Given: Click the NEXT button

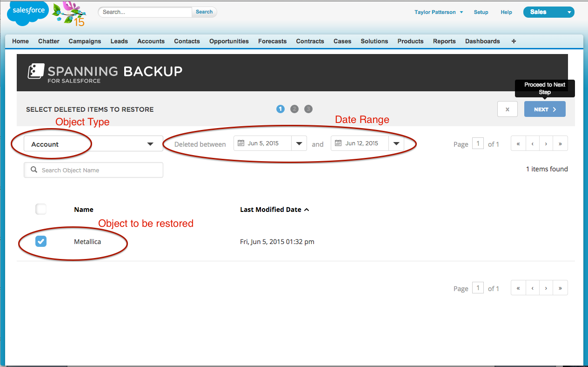Looking at the screenshot, I should 545,109.
